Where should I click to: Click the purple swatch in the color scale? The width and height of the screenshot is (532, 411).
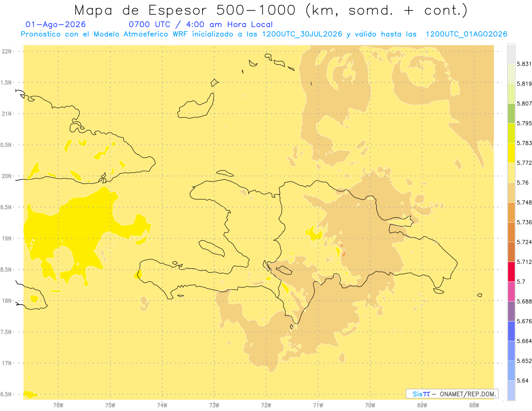point(511,311)
